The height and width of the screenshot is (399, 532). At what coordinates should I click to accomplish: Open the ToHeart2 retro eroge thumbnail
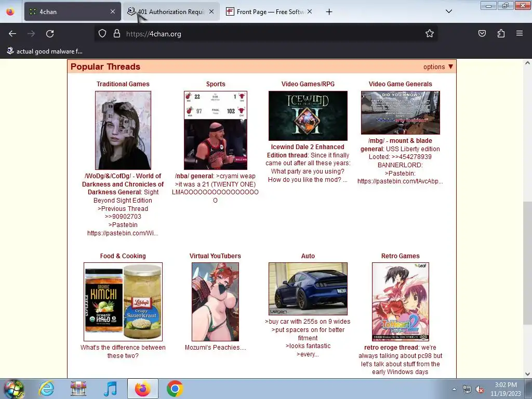tap(401, 302)
